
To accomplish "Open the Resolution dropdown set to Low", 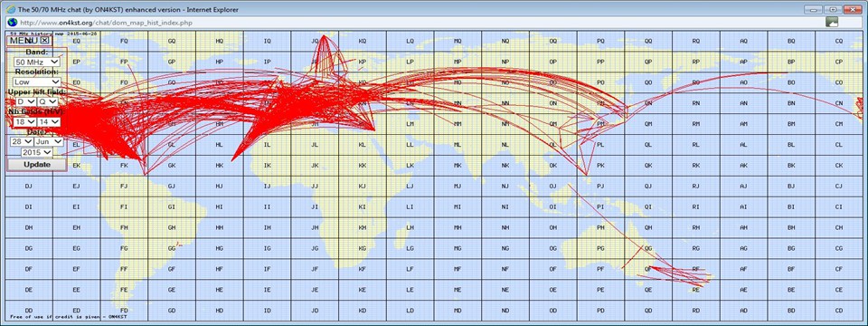I will [37, 82].
